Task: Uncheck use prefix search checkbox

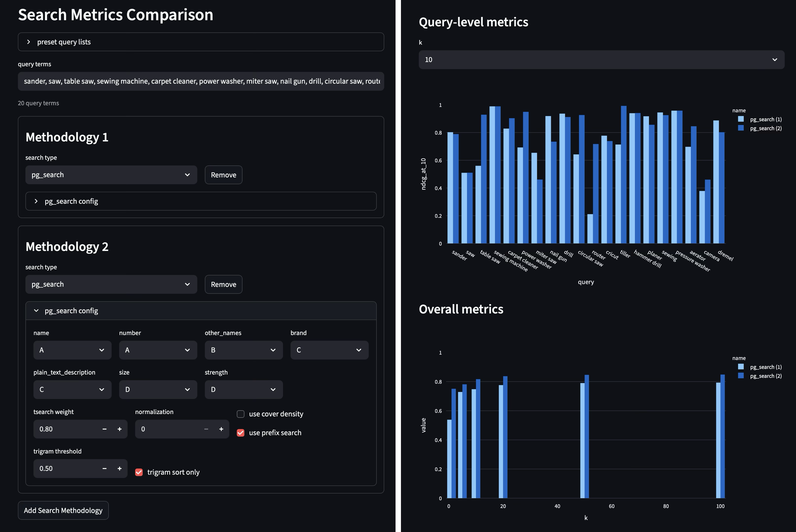Action: tap(240, 432)
